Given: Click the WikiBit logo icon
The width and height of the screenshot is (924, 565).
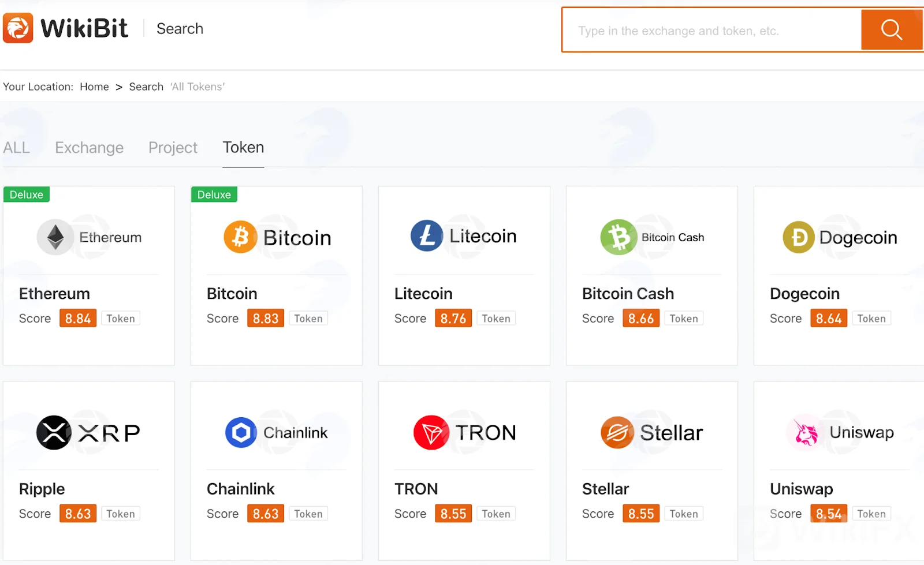Looking at the screenshot, I should [18, 28].
